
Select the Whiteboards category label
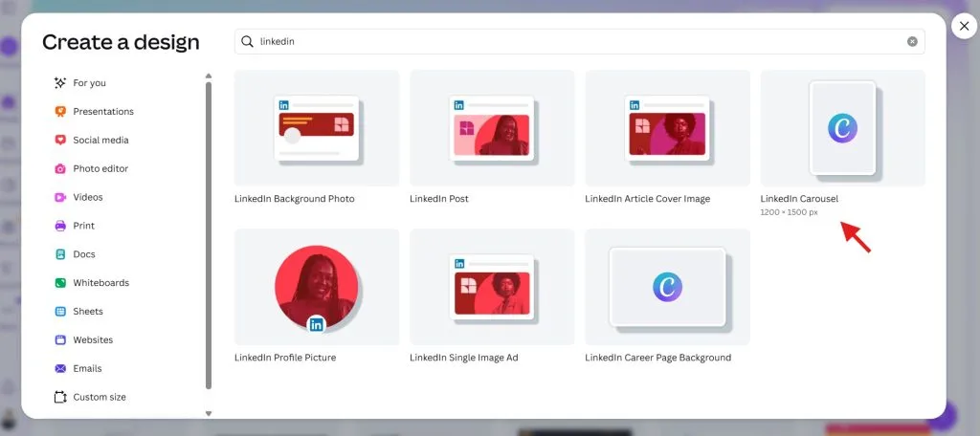coord(101,283)
